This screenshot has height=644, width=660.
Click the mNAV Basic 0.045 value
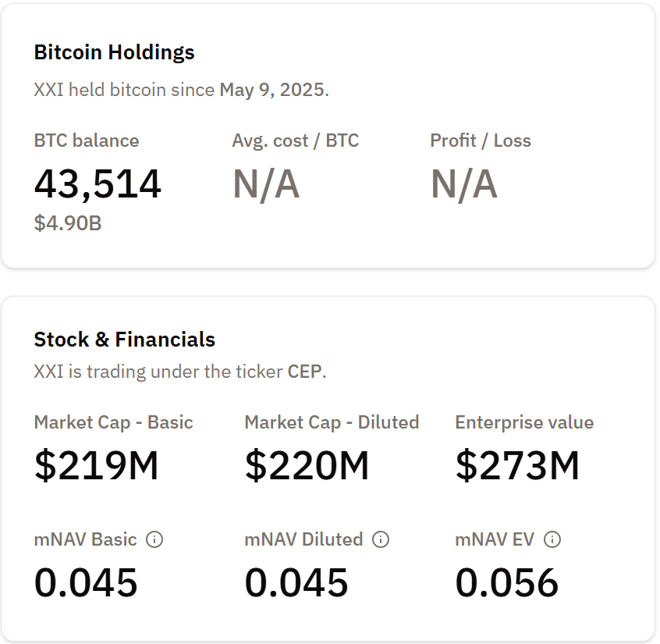[86, 582]
